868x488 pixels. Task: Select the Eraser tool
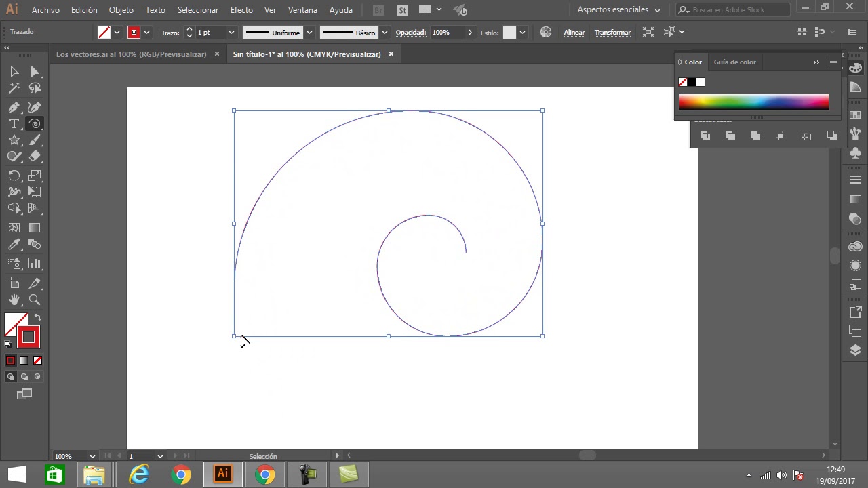point(35,157)
